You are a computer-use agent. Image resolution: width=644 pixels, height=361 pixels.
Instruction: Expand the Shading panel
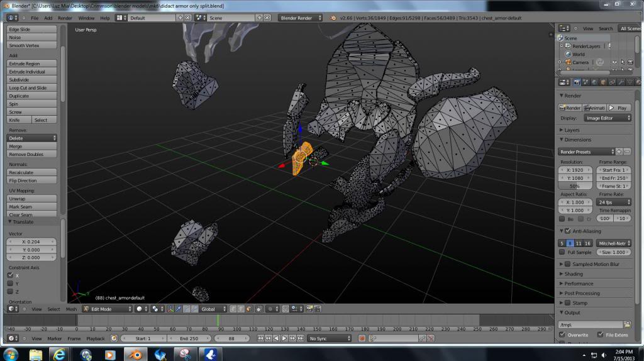(574, 274)
